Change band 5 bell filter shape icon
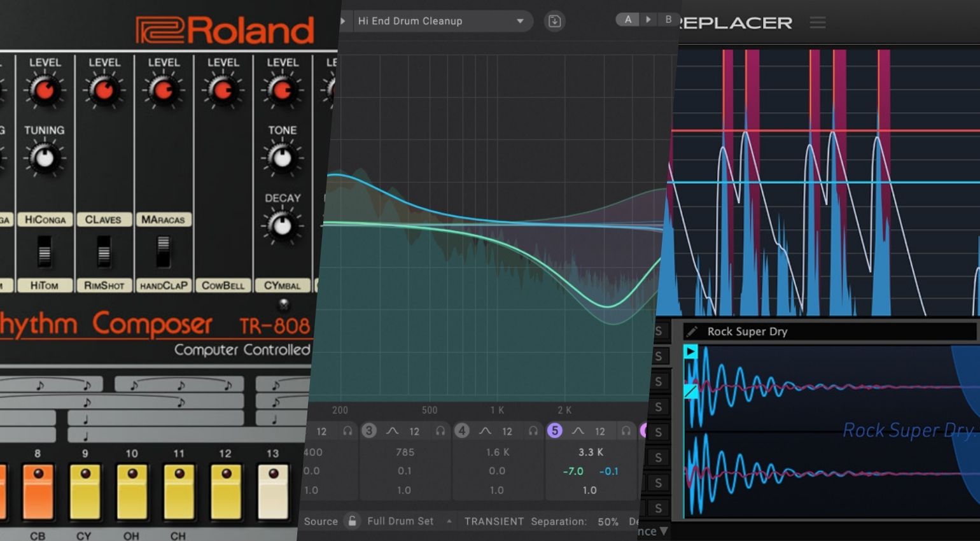This screenshot has height=541, width=980. pyautogui.click(x=578, y=431)
